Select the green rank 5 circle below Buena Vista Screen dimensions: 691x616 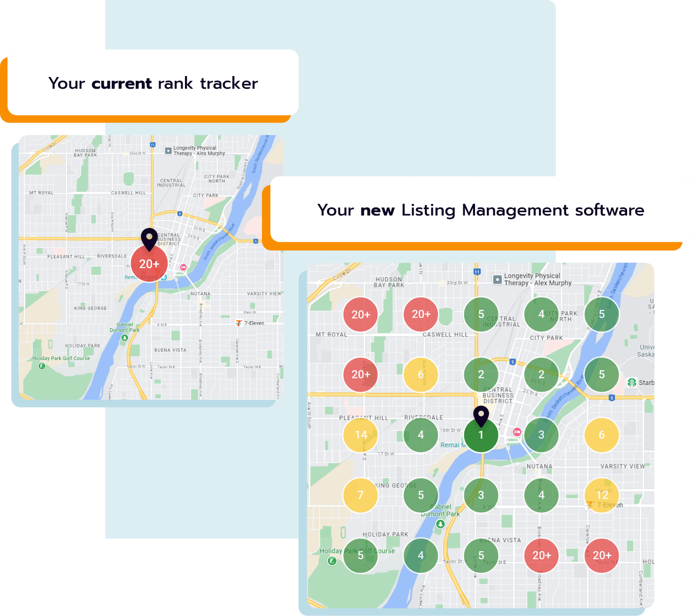481,555
